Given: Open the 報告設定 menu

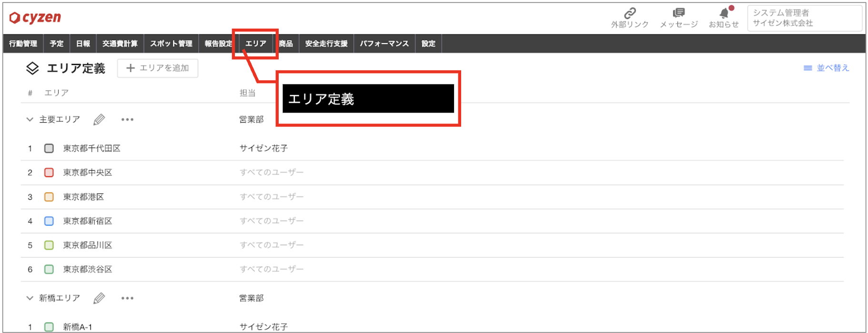Looking at the screenshot, I should [x=218, y=43].
